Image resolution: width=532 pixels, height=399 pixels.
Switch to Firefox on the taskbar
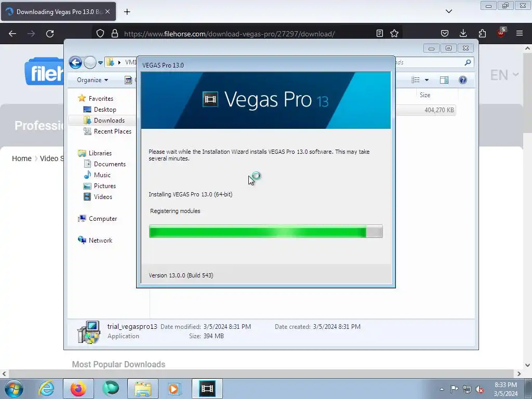[x=78, y=389]
